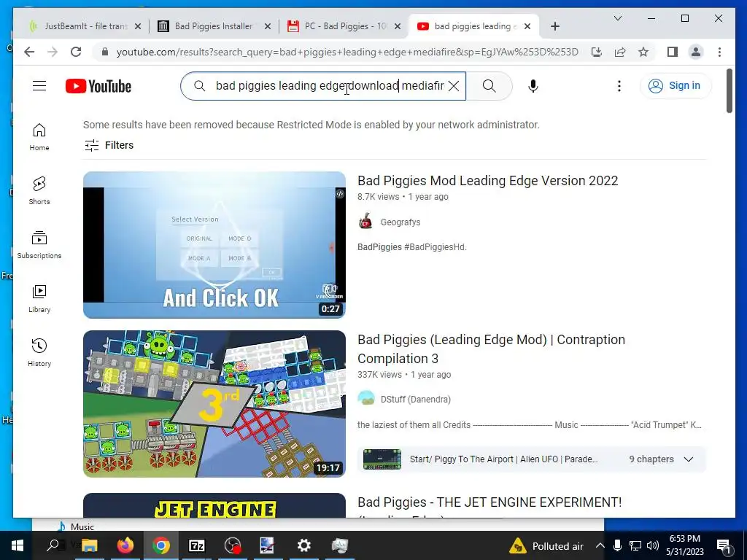Go to the YouTube logo homepage
This screenshot has height=560, width=747.
tap(98, 86)
